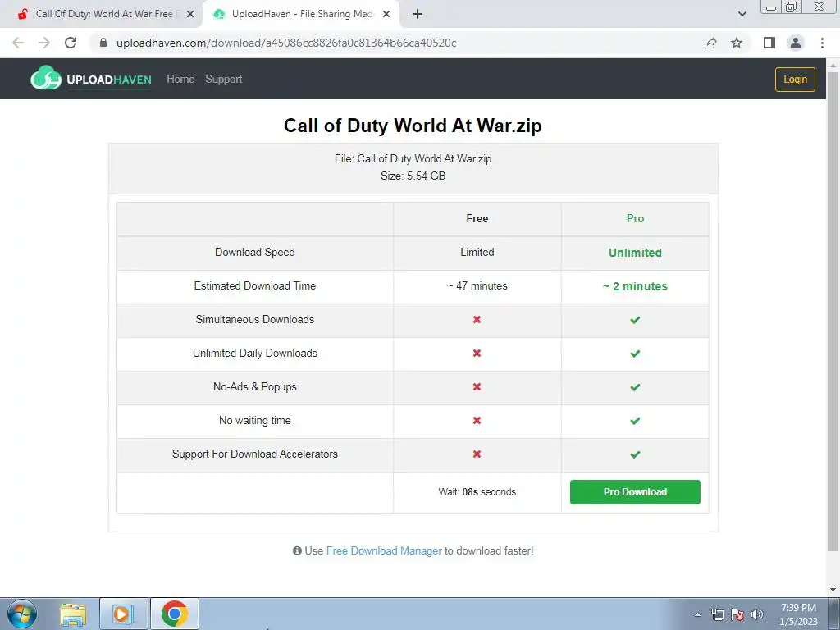Image resolution: width=840 pixels, height=630 pixels.
Task: Open the Windows Start orb
Action: click(x=22, y=614)
